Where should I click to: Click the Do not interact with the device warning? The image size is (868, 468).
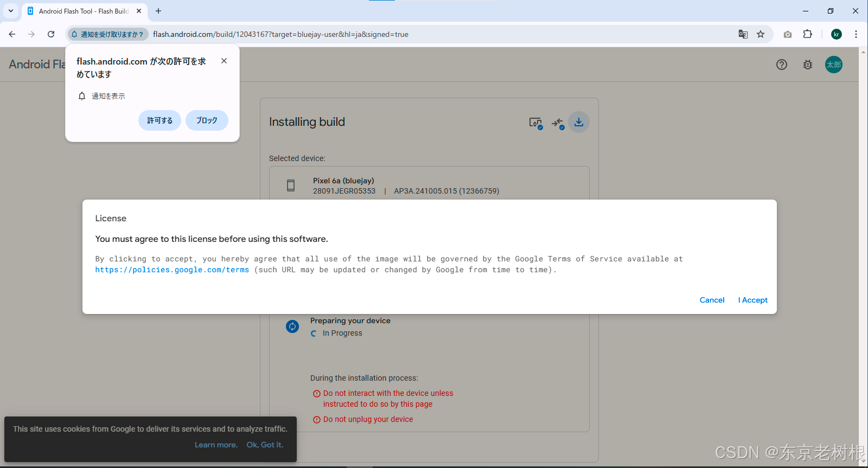pos(388,399)
